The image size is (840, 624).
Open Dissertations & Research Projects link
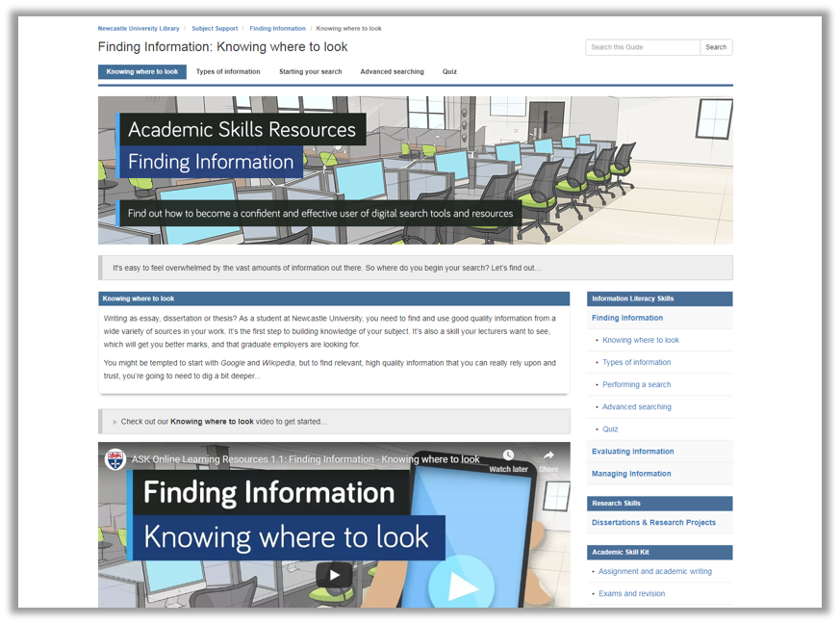point(653,523)
